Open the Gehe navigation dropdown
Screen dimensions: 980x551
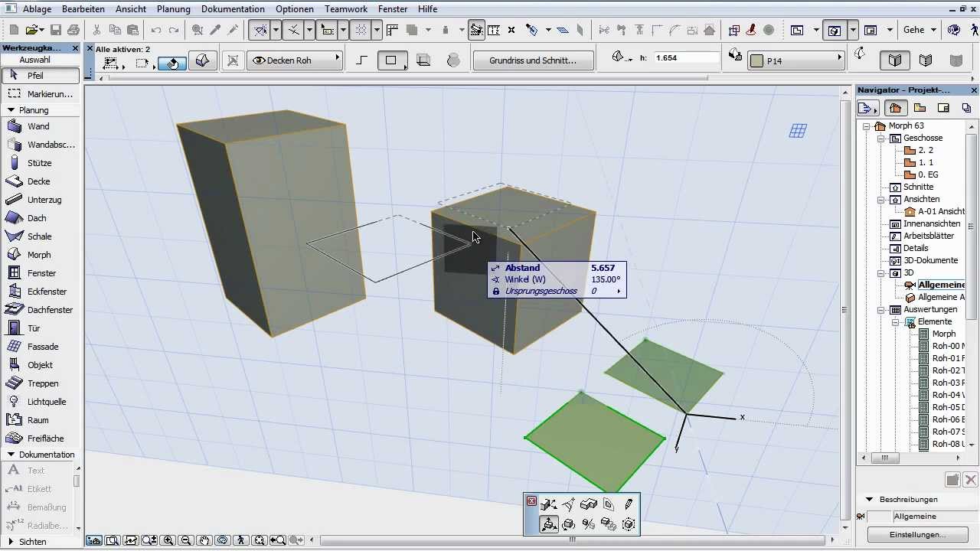click(920, 30)
